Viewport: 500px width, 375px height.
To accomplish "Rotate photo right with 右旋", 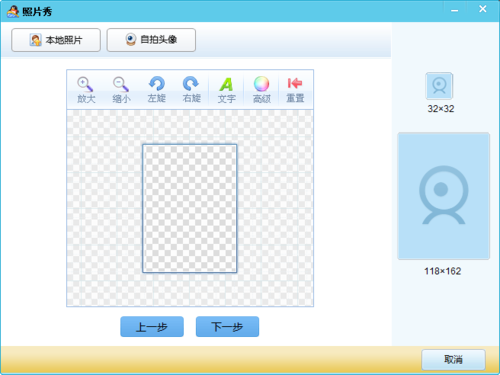I will point(191,90).
